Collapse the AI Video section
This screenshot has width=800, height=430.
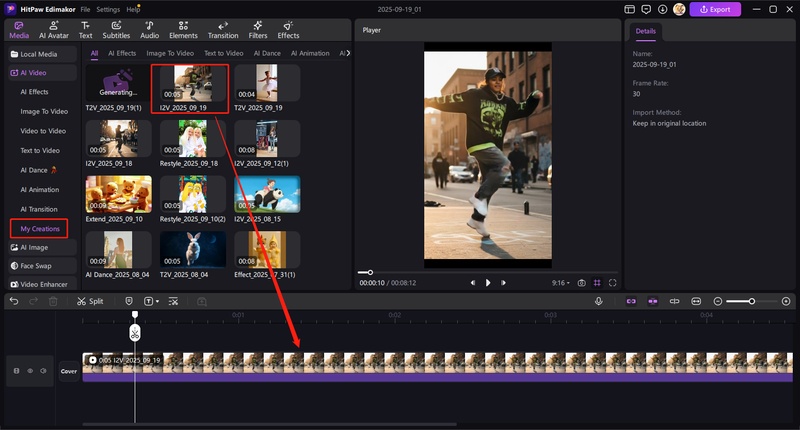point(42,73)
